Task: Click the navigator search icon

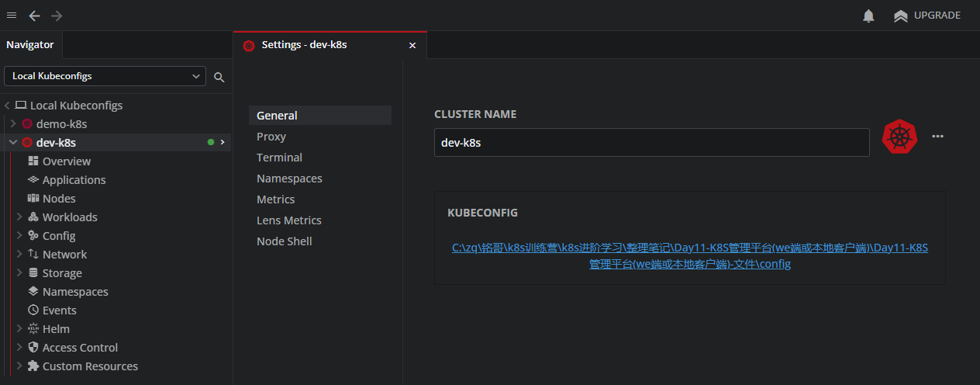Action: click(x=219, y=77)
